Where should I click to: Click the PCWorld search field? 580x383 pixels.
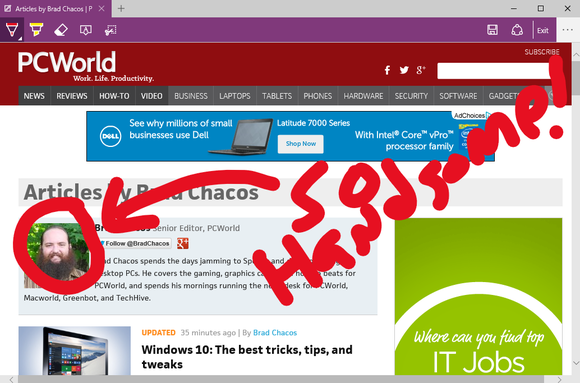click(493, 71)
